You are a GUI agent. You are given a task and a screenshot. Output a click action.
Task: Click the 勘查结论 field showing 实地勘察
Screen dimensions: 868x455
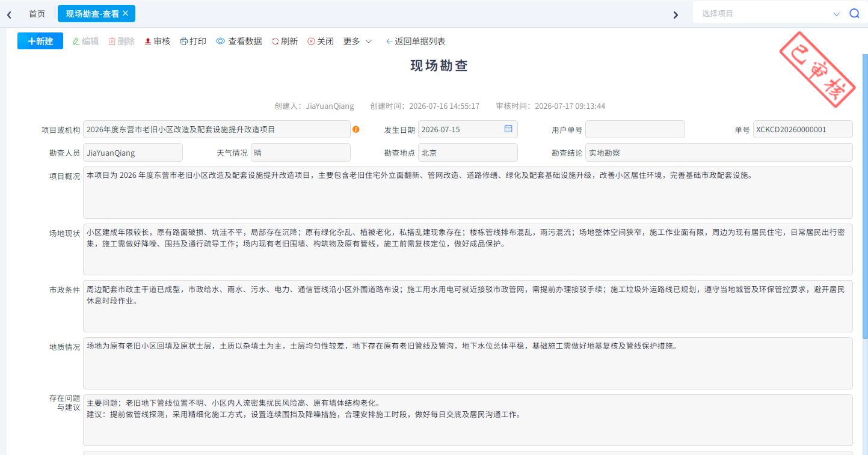point(719,153)
